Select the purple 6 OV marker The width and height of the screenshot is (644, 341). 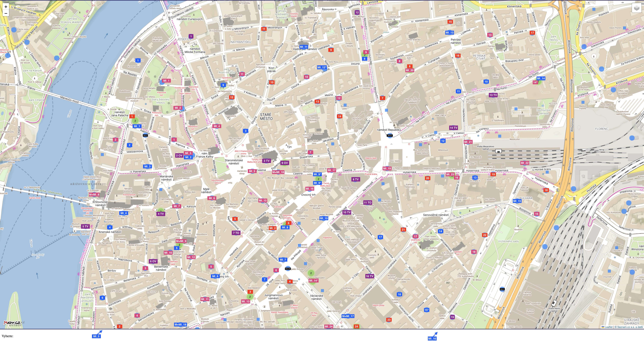point(153,261)
